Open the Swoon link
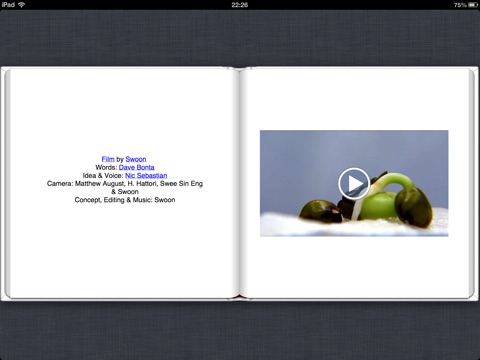This screenshot has height=360, width=480. [x=136, y=159]
